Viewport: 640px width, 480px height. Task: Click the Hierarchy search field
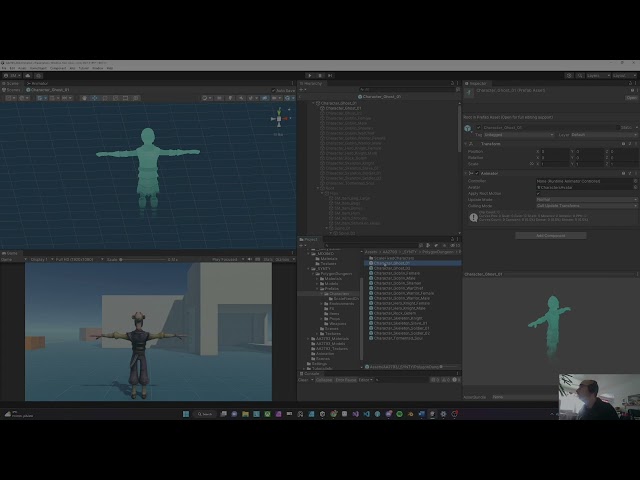pyautogui.click(x=407, y=89)
